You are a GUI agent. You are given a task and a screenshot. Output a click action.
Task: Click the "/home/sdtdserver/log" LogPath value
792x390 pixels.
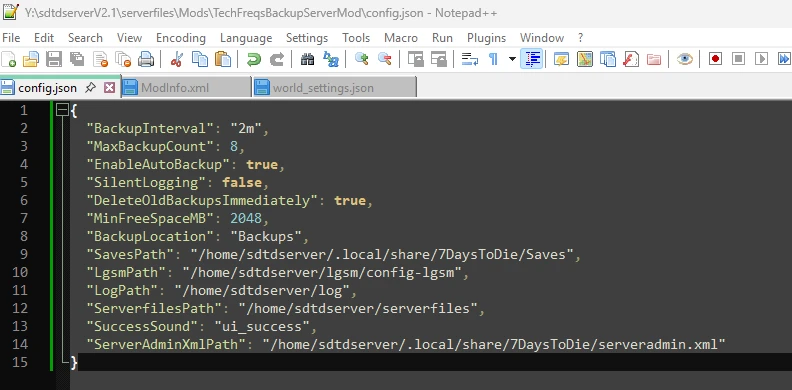click(x=262, y=290)
